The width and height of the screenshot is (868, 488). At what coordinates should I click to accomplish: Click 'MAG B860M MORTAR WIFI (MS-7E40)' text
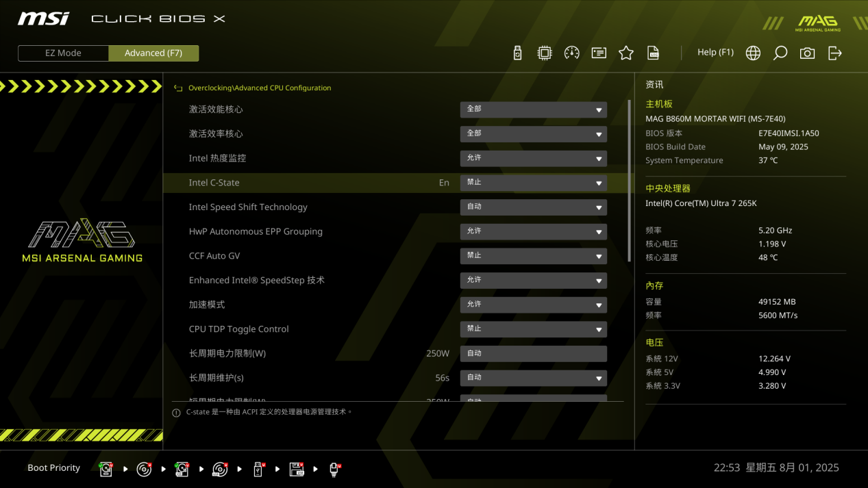coord(715,119)
